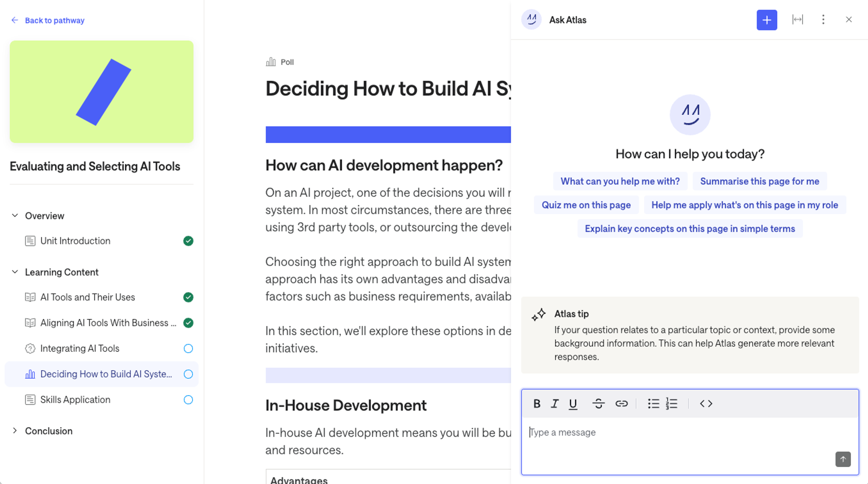Apply strikethrough formatting to text
This screenshot has width=868, height=484.
pyautogui.click(x=598, y=404)
